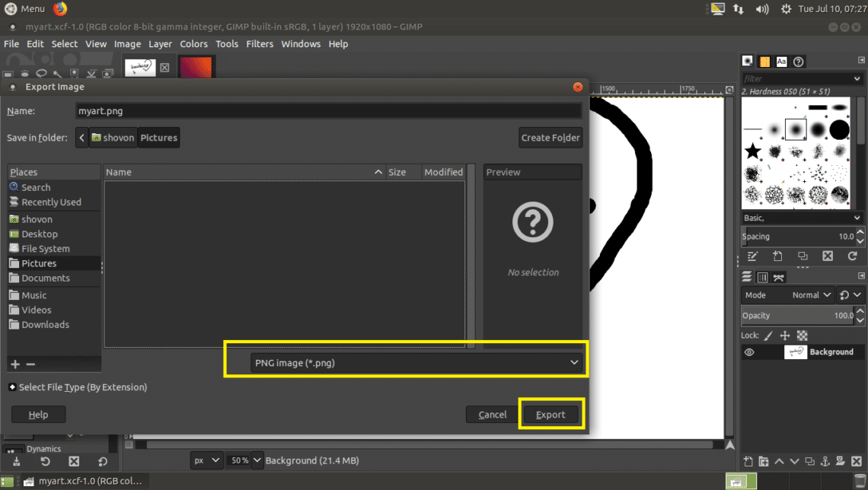Click the Export button

point(550,415)
